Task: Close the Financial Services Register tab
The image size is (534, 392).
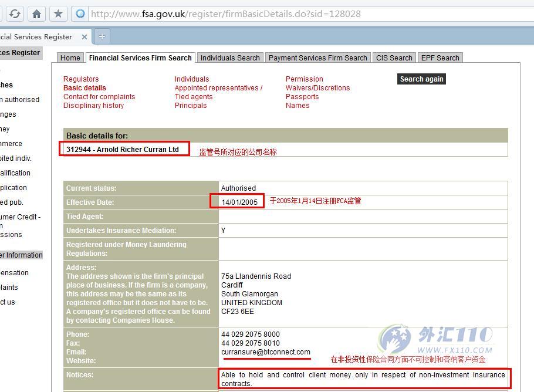Action: 85,37
